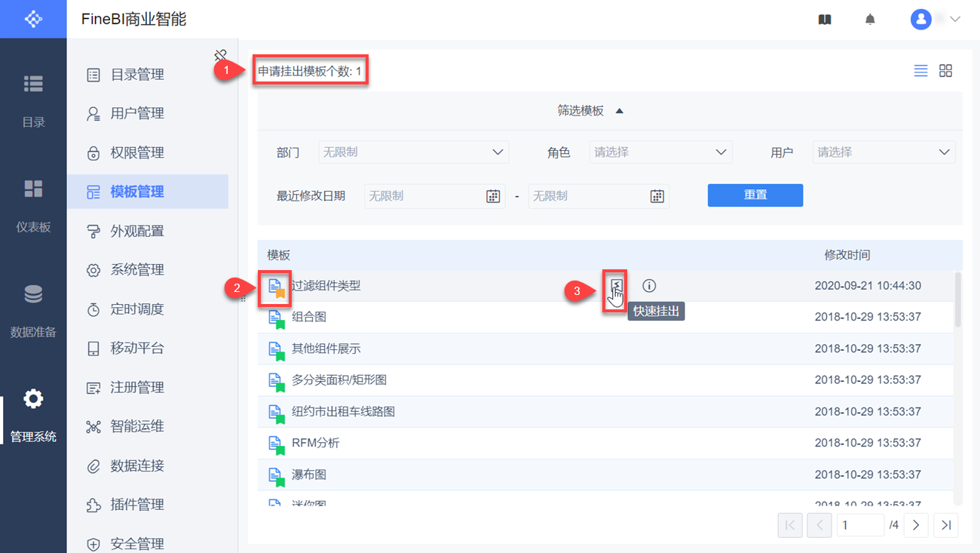Switch to grid card view

point(945,71)
